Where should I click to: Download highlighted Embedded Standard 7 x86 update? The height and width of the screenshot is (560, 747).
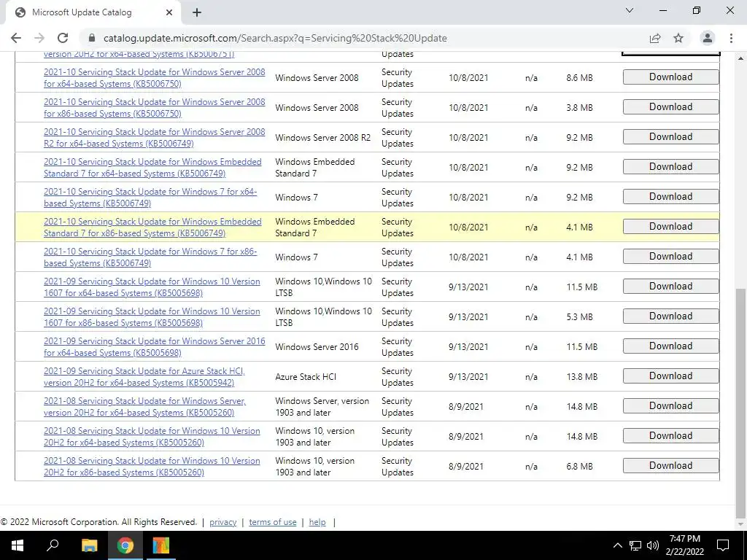click(x=671, y=227)
